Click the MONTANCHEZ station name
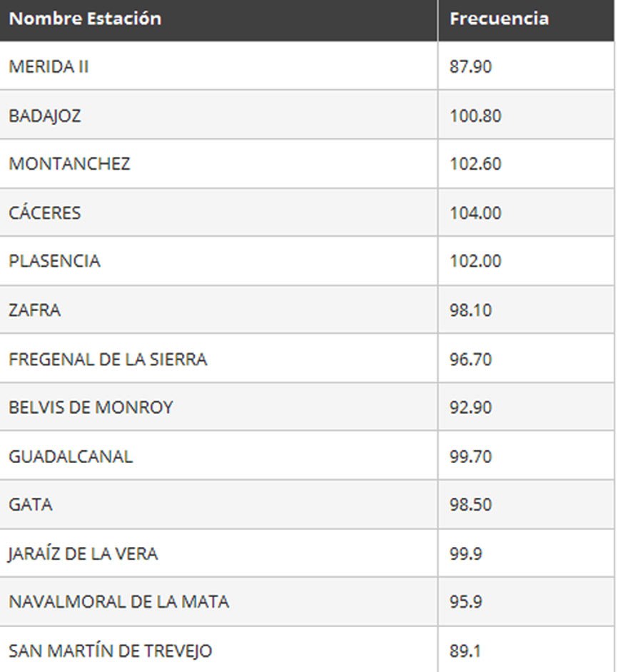The height and width of the screenshot is (672, 618). [69, 163]
